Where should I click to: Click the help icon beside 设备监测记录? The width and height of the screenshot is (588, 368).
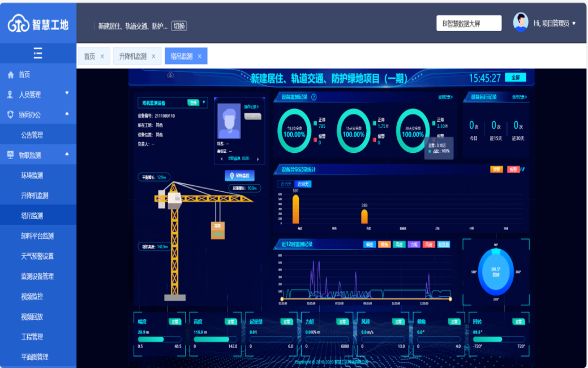click(314, 97)
